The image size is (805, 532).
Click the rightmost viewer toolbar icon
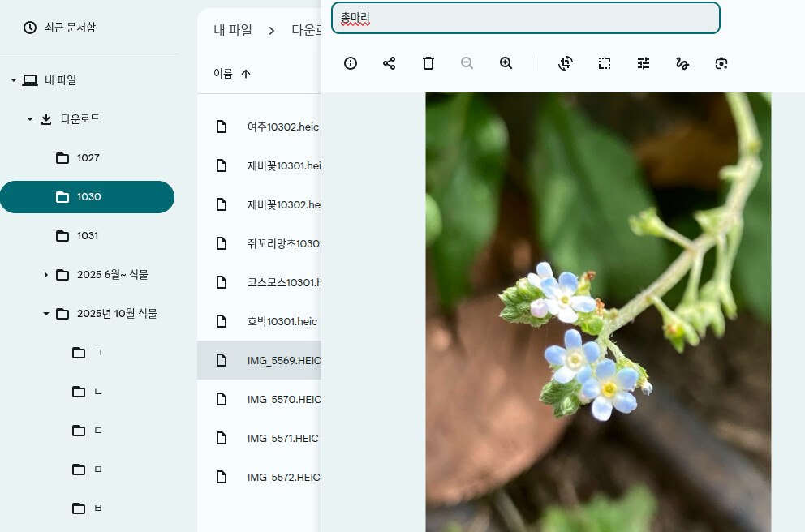[x=721, y=63]
